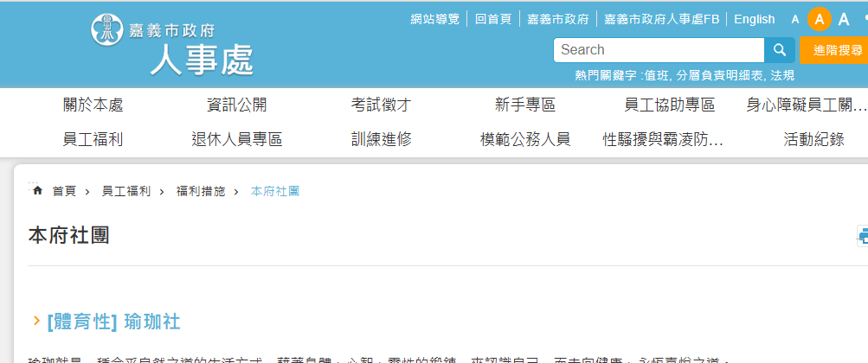Open the 資訊公開 menu

point(236,105)
